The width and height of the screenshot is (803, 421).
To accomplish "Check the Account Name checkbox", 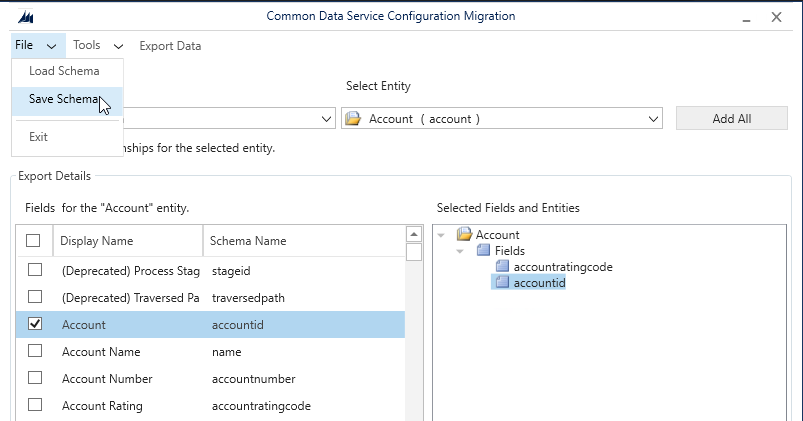I will (x=35, y=351).
